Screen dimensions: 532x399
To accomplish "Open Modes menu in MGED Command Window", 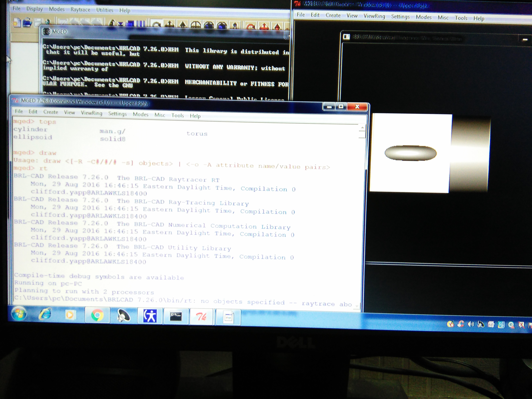I will [140, 114].
